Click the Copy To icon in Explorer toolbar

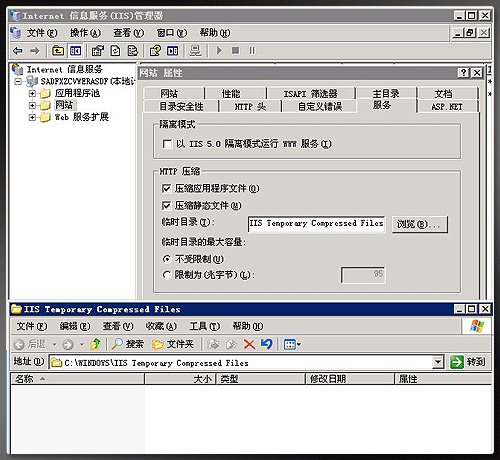231,344
